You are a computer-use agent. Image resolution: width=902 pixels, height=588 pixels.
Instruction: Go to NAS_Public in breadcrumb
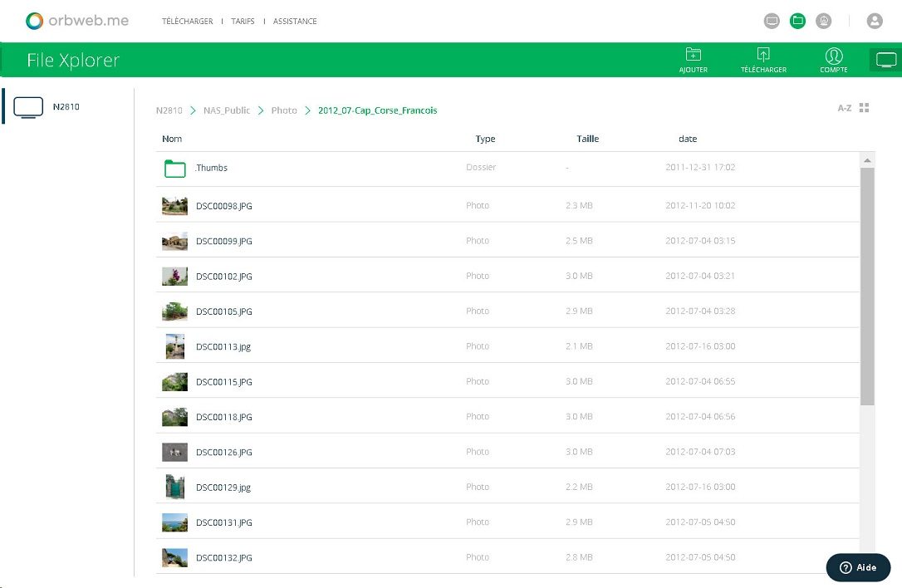pos(226,110)
